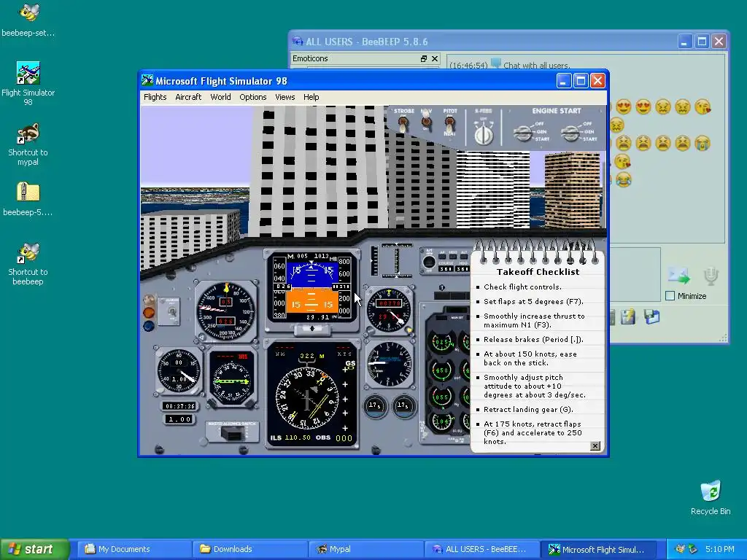Screen dimensions: 747x560
Task: Click the N1 engine gauge reading 025
Action: click(441, 342)
